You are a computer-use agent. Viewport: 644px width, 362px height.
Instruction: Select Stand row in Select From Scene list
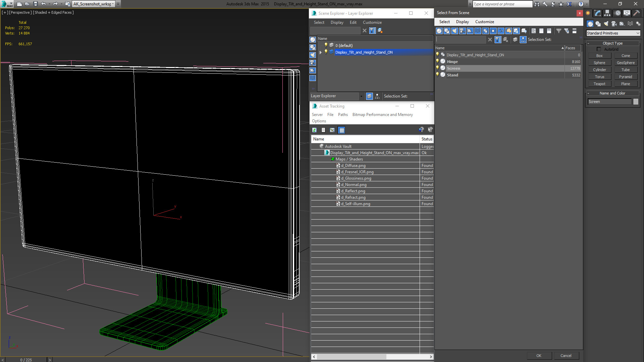508,75
